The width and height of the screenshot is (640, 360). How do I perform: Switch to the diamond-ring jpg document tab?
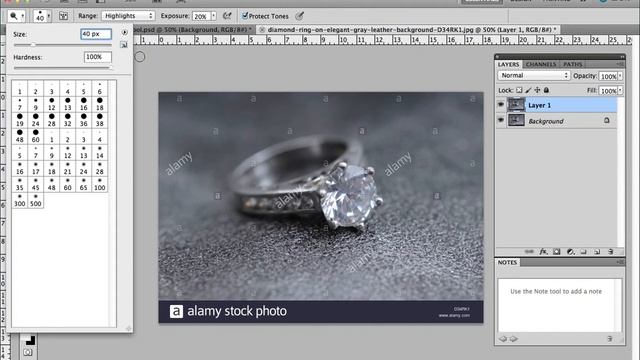[x=411, y=30]
